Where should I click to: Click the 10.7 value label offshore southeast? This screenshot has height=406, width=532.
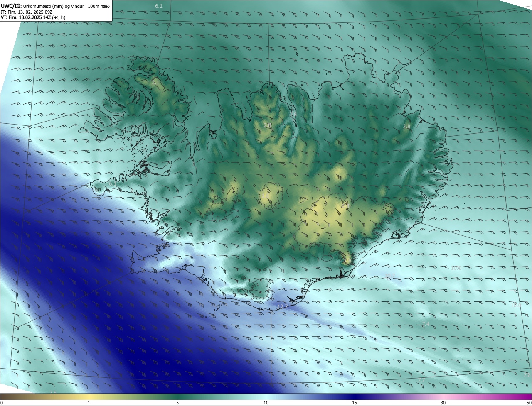[x=390, y=276]
